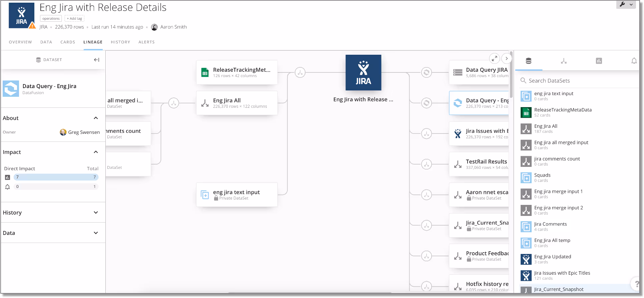
Task: Select the Product Feedback private node
Action: point(479,256)
